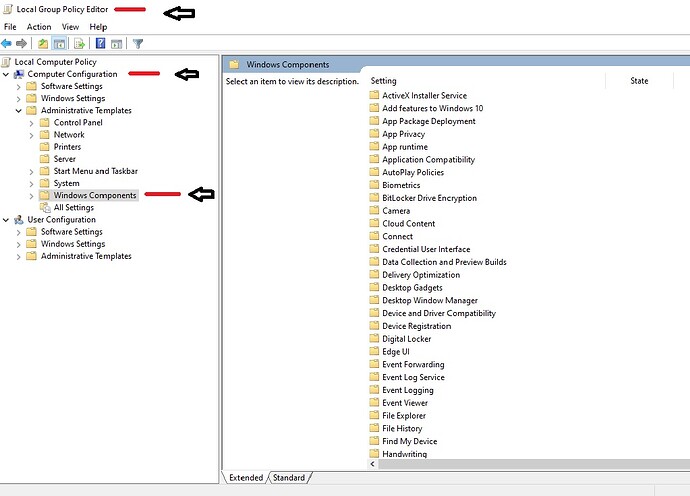Select Start Menu and Taskbar in tree
Screen dimensions: 690x496
click(95, 171)
